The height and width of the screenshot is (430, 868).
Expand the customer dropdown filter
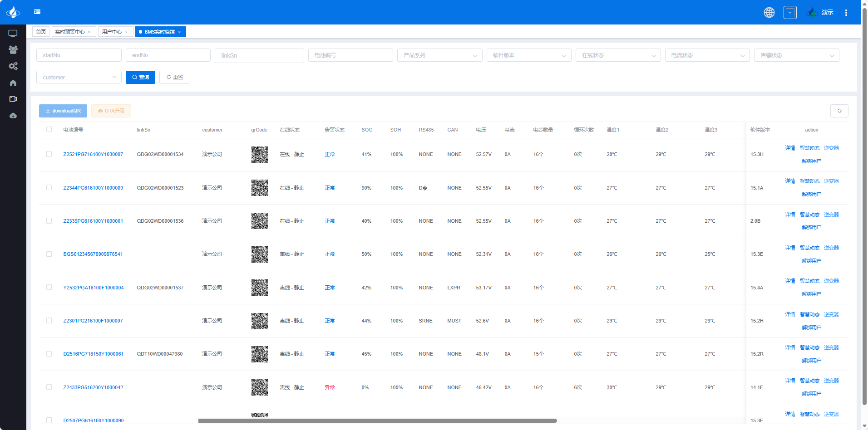(79, 78)
